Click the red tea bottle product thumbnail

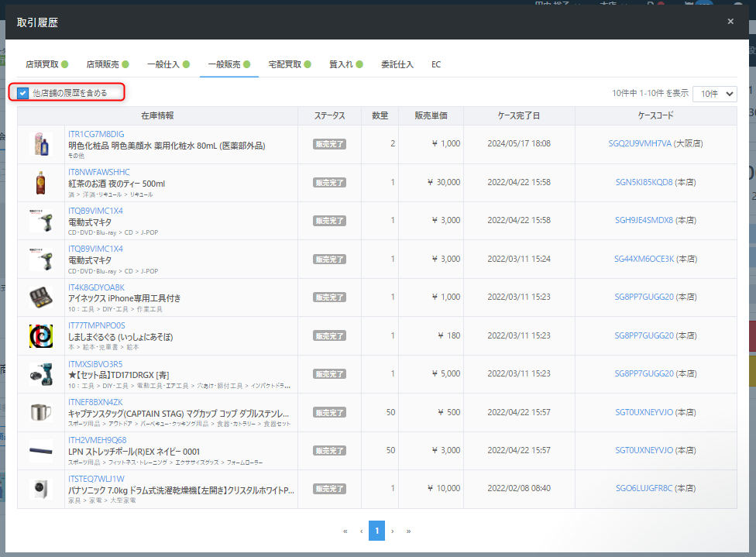(41, 183)
